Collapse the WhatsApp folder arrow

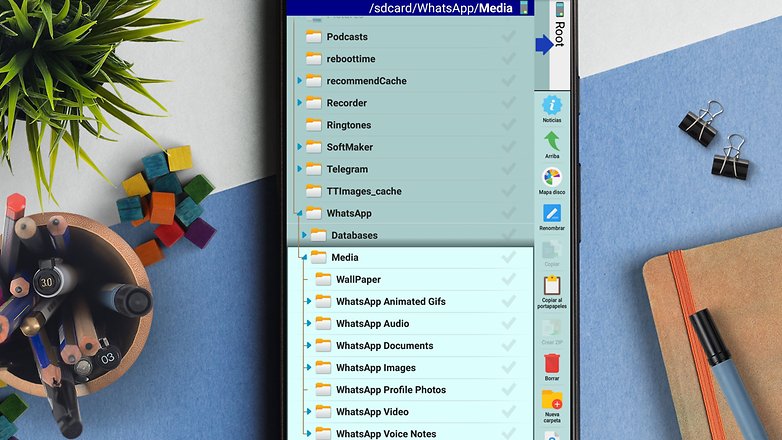pyautogui.click(x=300, y=213)
